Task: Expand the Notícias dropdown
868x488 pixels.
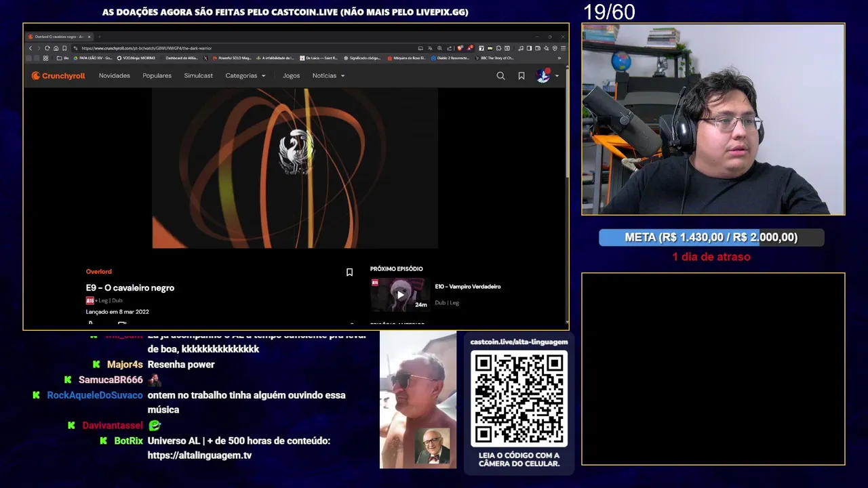Action: (328, 76)
